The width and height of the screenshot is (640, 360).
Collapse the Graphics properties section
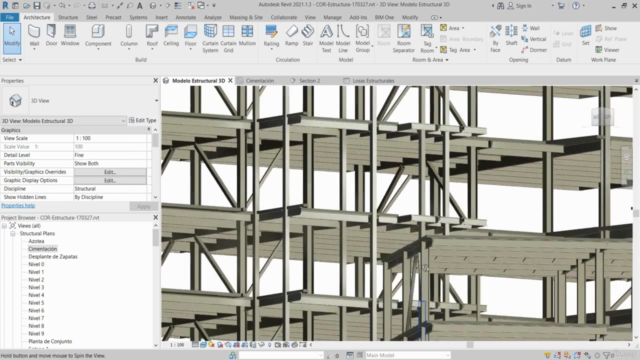[149, 129]
